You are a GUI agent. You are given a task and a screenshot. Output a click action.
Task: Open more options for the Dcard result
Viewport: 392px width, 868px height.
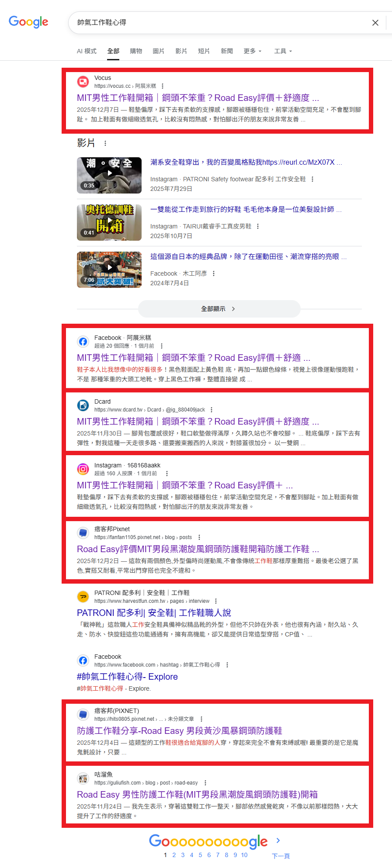[x=212, y=410]
